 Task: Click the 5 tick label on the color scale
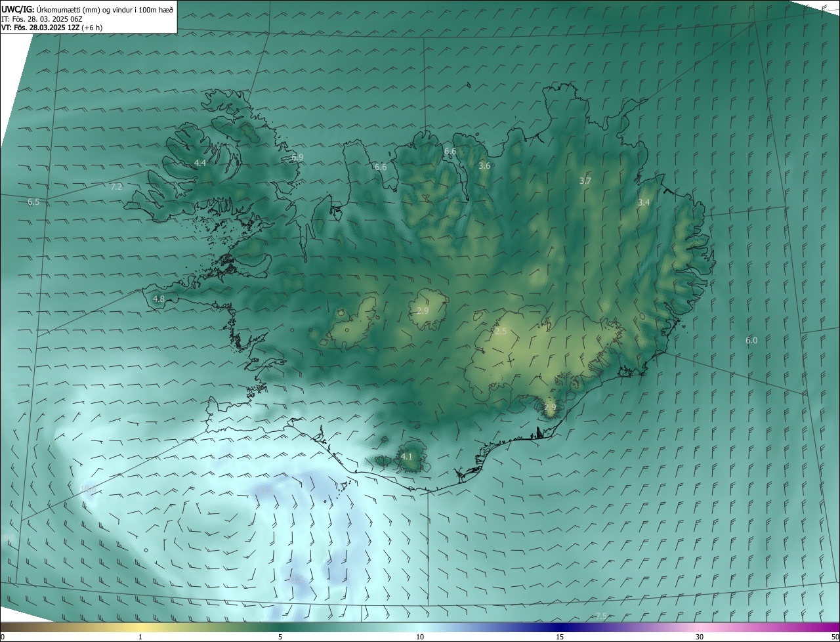point(280,637)
